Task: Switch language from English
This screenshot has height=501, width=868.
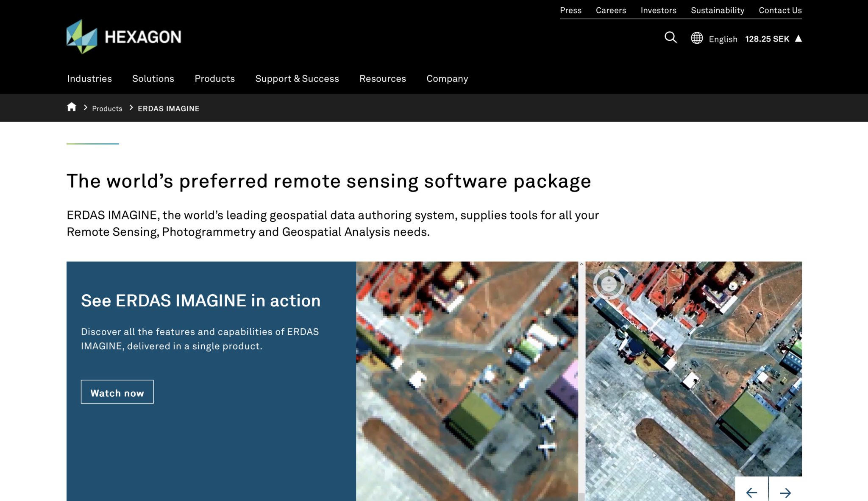Action: pos(722,39)
